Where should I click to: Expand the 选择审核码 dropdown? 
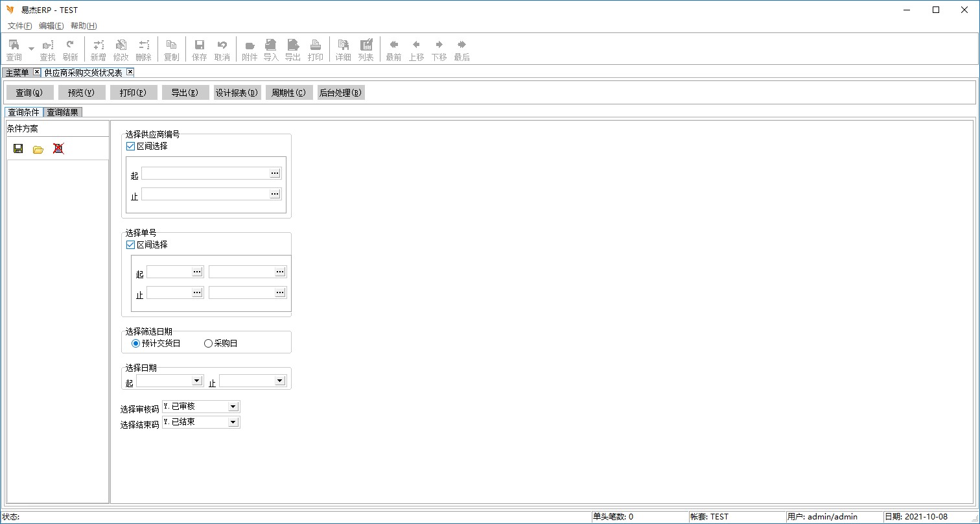233,407
